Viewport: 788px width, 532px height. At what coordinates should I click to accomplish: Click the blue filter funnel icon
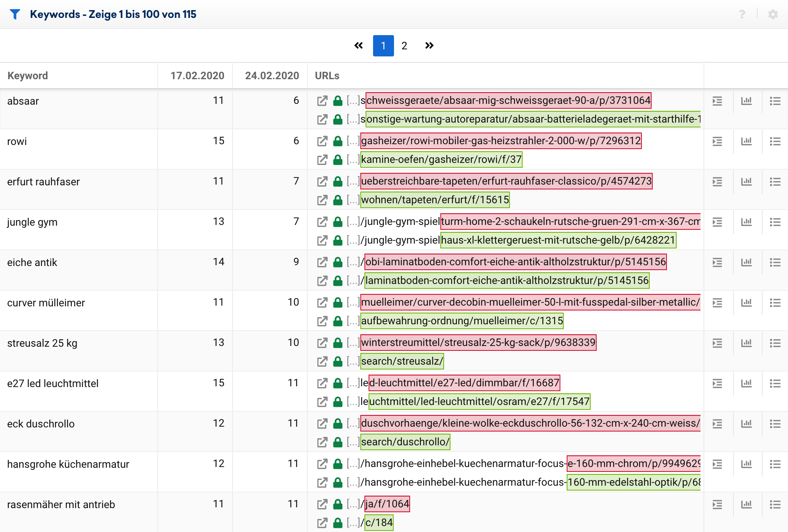pyautogui.click(x=15, y=14)
